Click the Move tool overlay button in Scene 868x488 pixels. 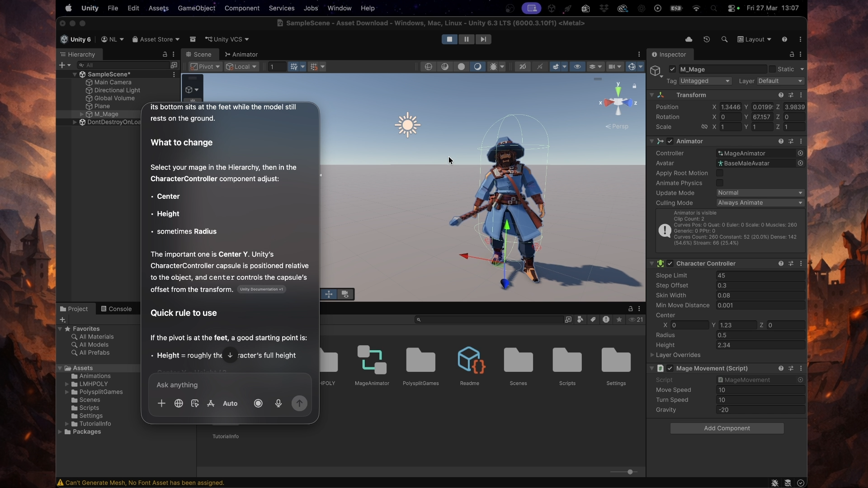click(329, 294)
